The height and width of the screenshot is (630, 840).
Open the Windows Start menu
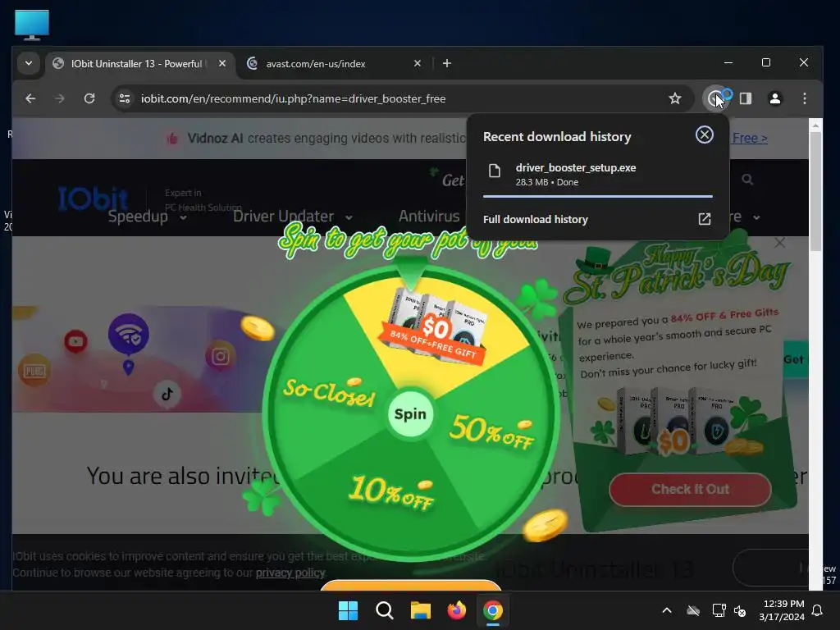348,610
